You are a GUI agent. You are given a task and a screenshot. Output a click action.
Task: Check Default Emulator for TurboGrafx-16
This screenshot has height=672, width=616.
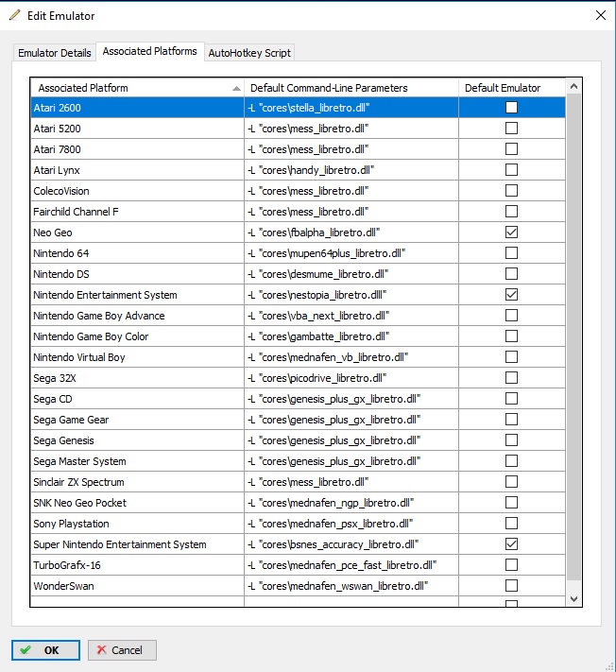pos(511,565)
